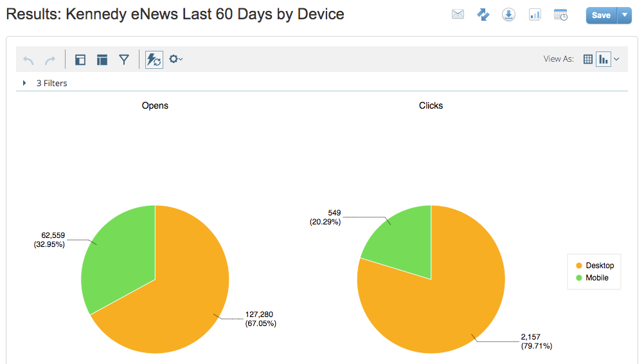Viewport: 644px width, 364px height.
Task: Click the Desktop legend entry
Action: [595, 266]
